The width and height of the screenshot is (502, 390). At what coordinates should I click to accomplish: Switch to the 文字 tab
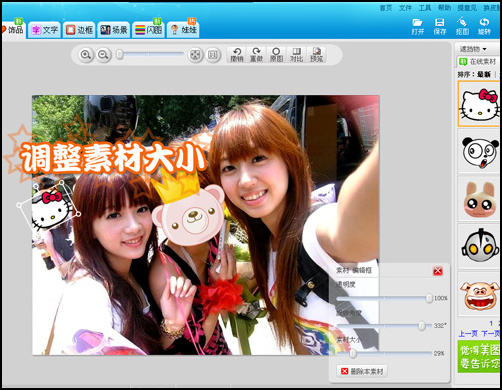tap(45, 30)
